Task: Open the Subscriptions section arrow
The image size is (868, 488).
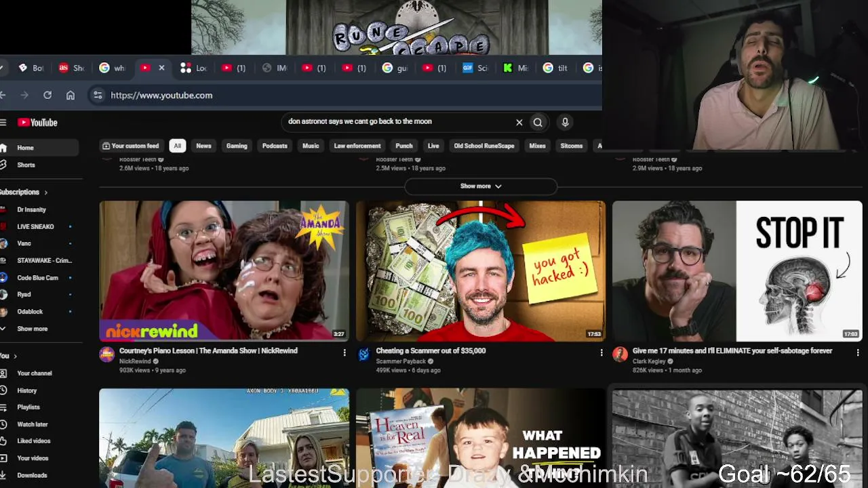Action: pos(45,192)
